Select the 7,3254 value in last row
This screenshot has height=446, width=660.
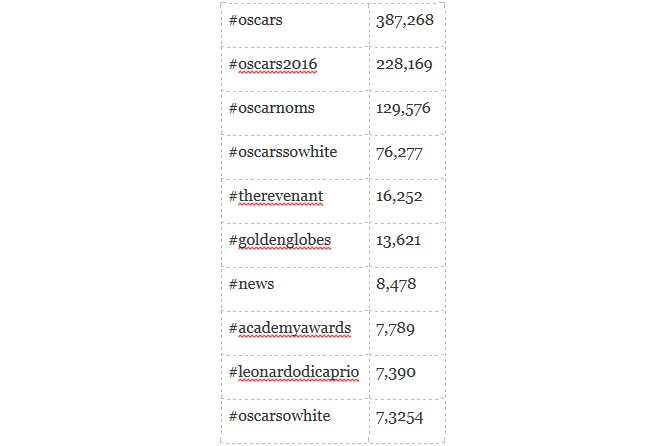click(x=399, y=416)
